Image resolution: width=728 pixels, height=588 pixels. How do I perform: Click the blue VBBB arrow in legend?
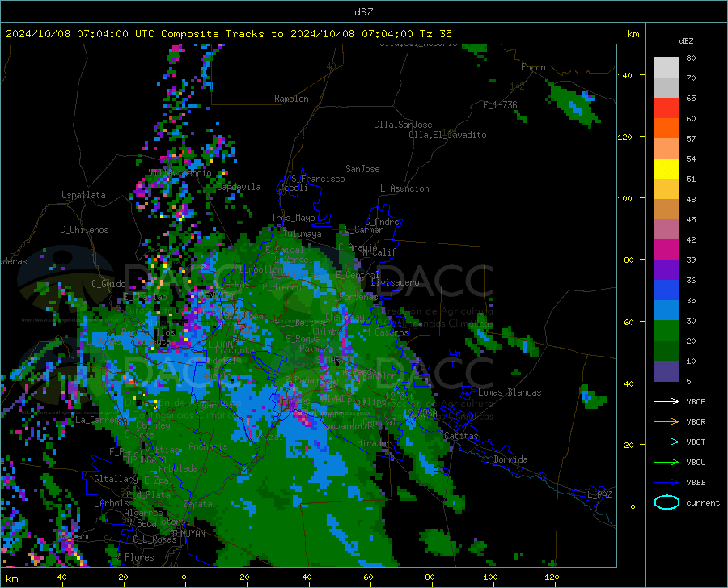pos(667,482)
